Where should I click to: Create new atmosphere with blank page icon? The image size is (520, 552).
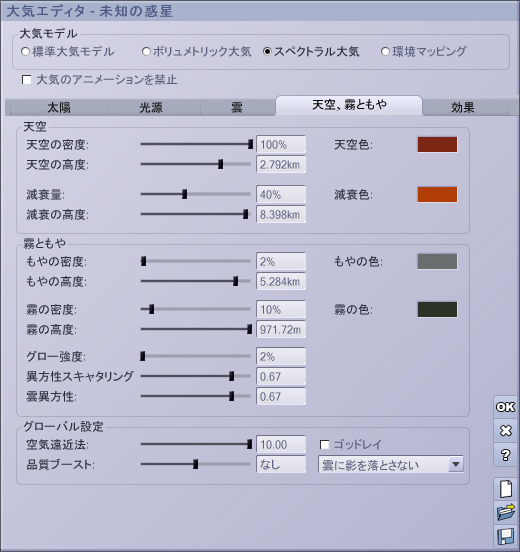pyautogui.click(x=506, y=489)
